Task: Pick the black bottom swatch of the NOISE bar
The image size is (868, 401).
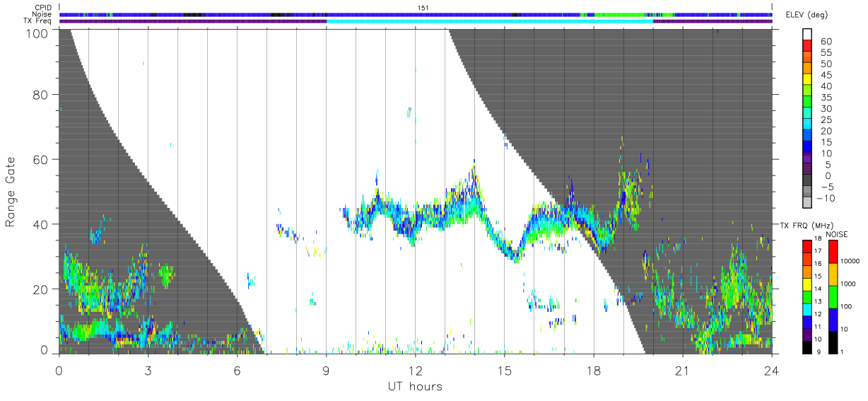Action: point(833,341)
